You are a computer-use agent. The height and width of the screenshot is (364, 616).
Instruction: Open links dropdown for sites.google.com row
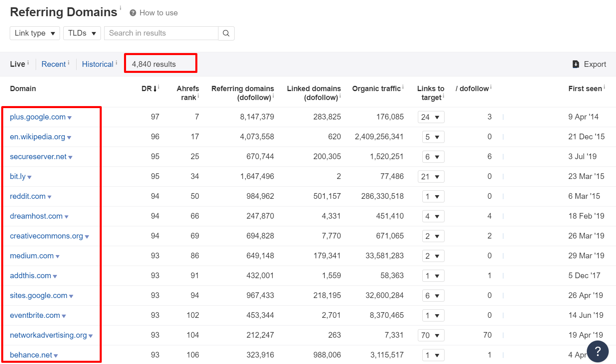point(433,296)
